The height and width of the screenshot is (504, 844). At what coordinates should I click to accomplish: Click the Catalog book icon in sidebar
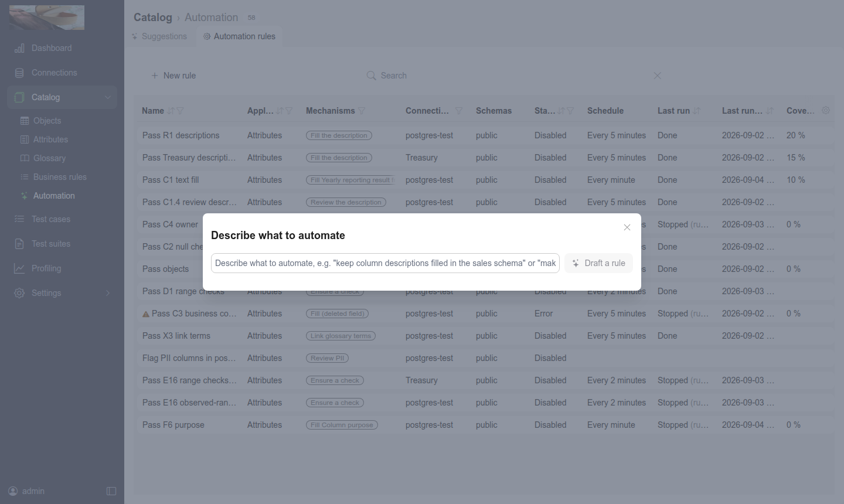click(19, 97)
